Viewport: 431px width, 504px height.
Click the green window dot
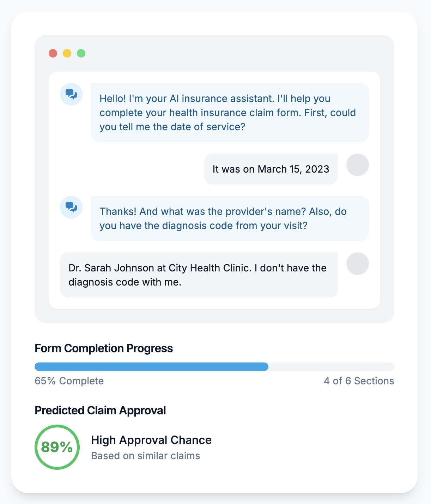(x=81, y=53)
